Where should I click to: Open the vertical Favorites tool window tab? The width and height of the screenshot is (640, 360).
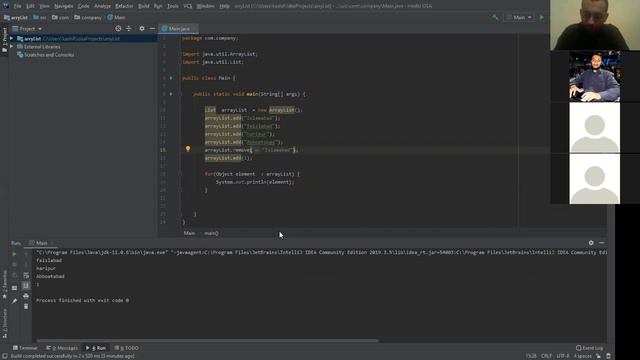point(4,284)
